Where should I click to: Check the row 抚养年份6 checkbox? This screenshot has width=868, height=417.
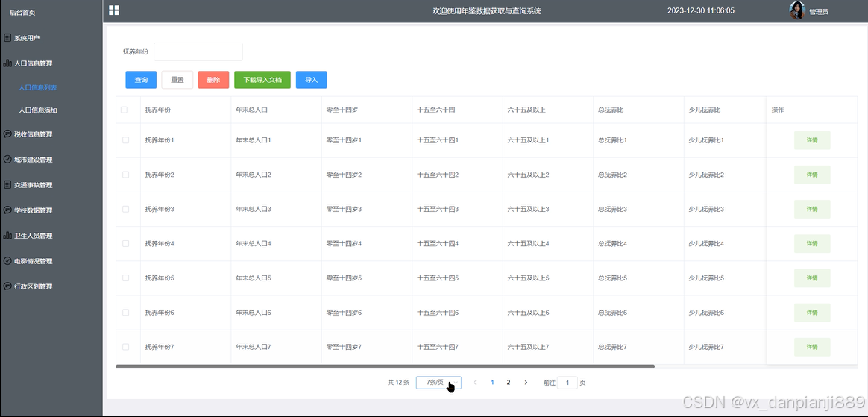point(126,313)
